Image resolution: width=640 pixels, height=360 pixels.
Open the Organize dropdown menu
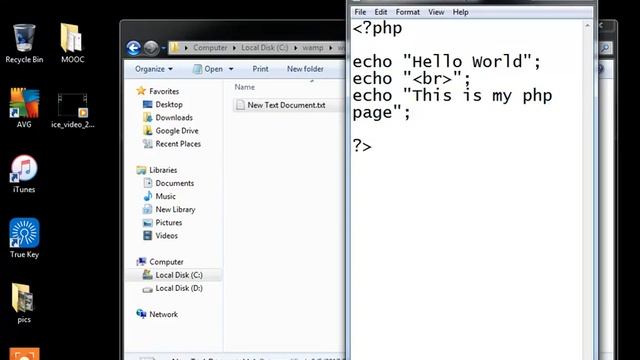[x=154, y=69]
